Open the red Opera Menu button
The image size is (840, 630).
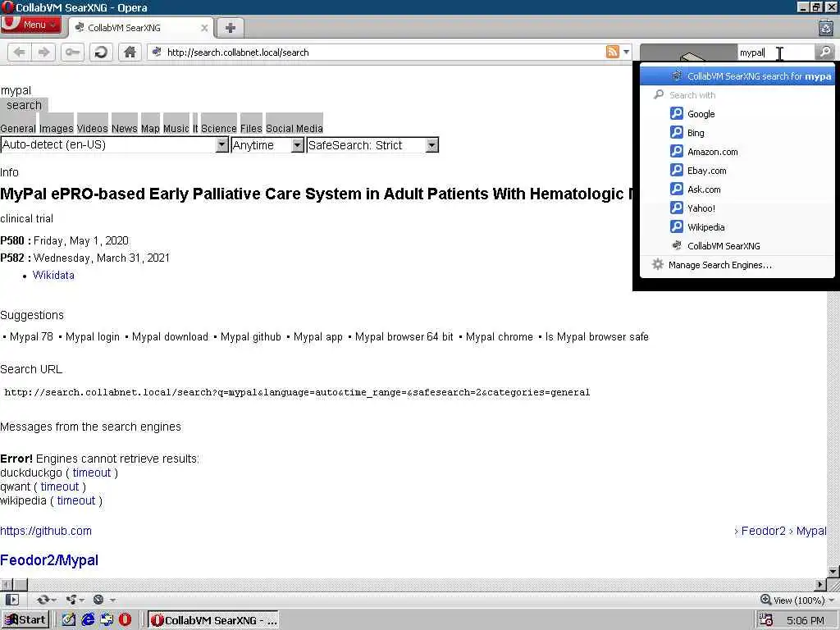click(30, 25)
